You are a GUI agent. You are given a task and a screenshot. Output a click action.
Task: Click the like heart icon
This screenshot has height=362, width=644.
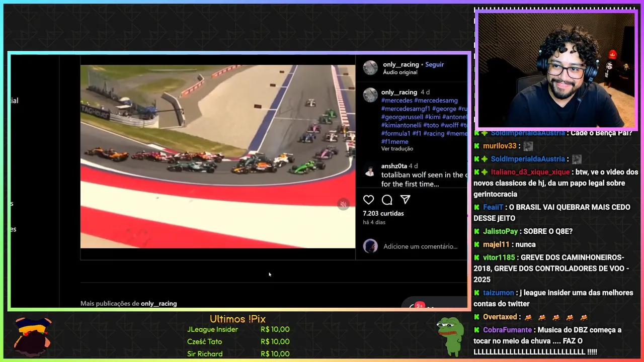pyautogui.click(x=369, y=200)
